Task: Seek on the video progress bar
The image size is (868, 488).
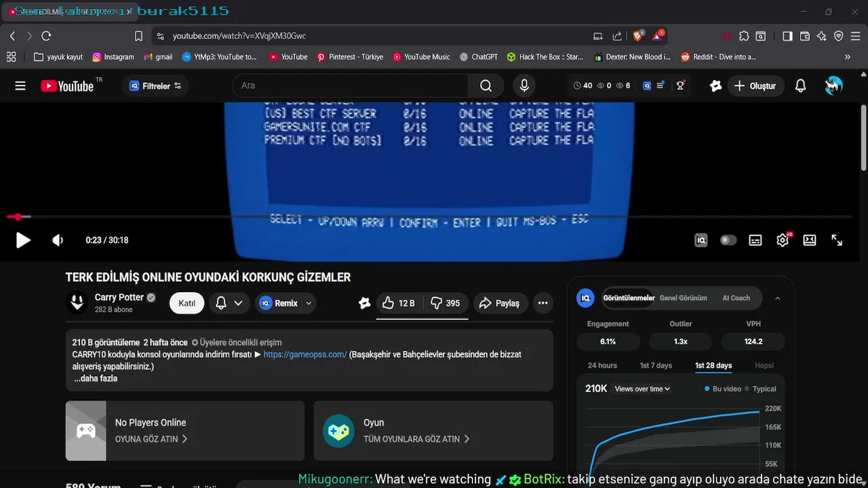Action: (x=429, y=217)
